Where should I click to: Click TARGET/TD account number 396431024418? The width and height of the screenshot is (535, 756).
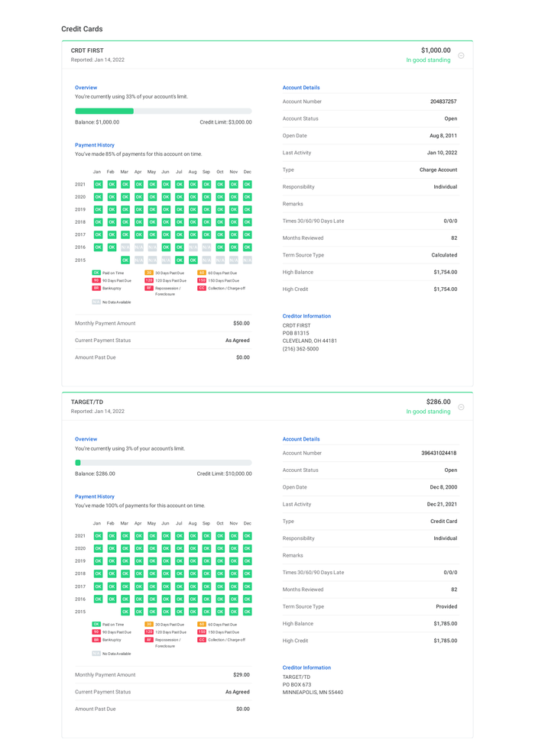point(439,453)
